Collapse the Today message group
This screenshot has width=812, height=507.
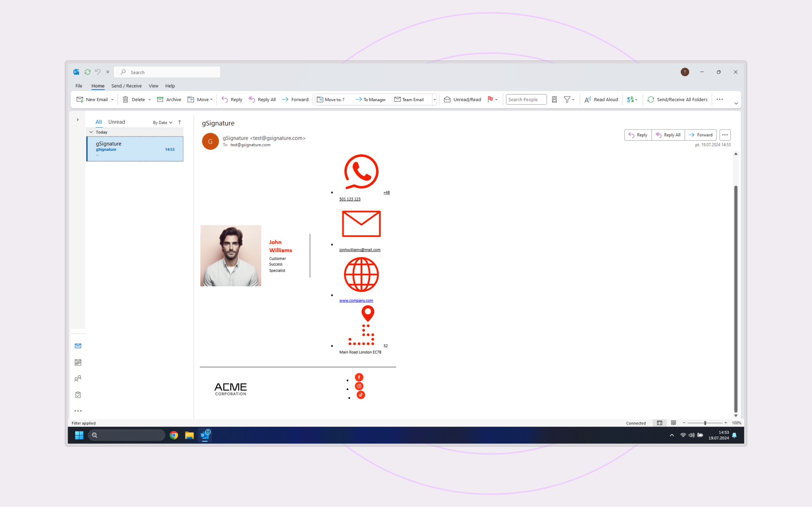[x=91, y=132]
